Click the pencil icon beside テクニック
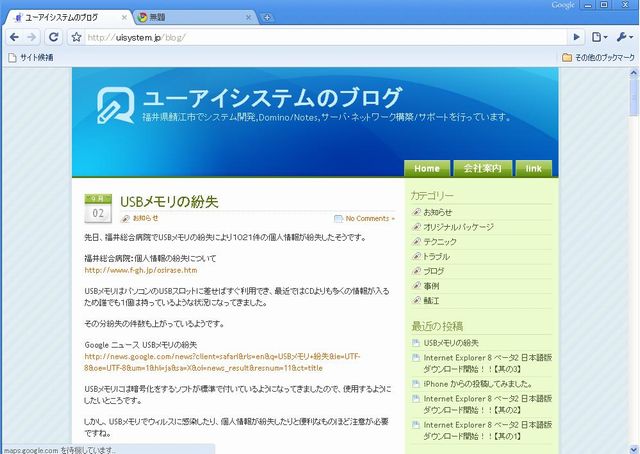Image resolution: width=640 pixels, height=454 pixels. pos(416,241)
